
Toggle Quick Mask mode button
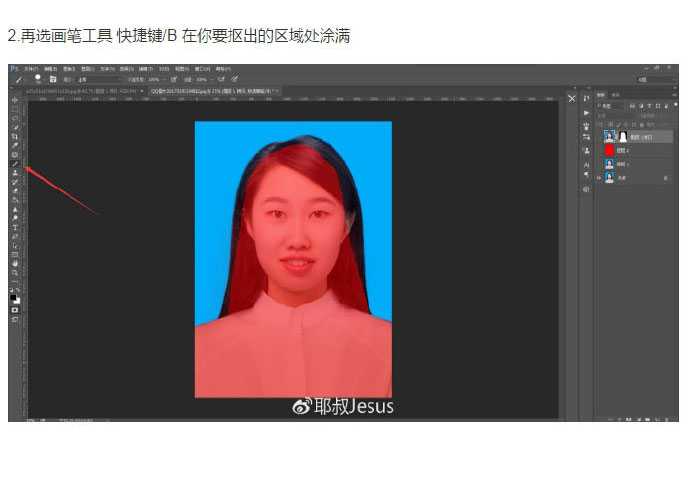tap(15, 310)
